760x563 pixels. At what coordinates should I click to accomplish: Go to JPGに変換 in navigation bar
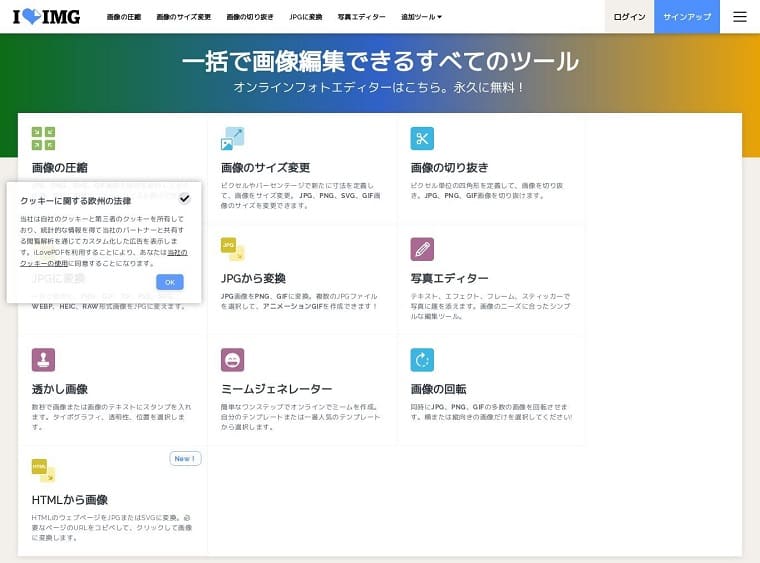pos(306,17)
